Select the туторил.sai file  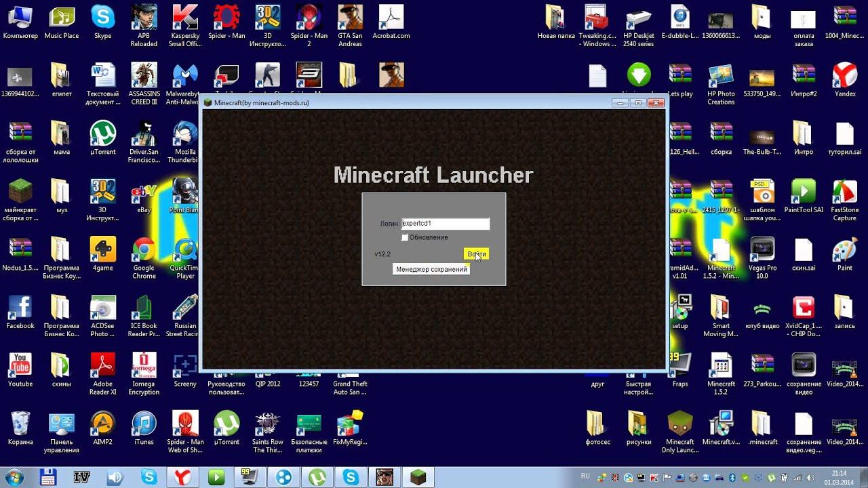pos(845,139)
